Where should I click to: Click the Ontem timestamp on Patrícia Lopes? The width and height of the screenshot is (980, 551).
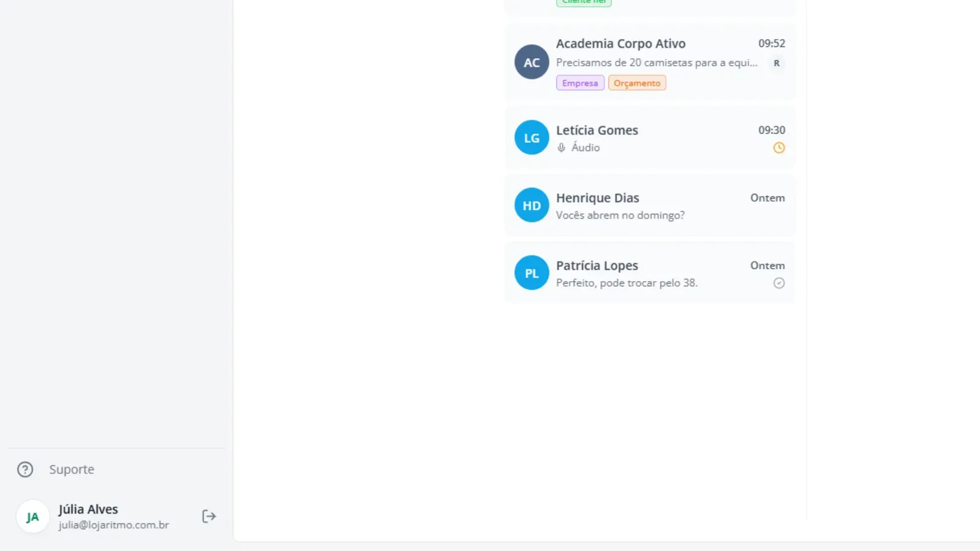pos(767,266)
